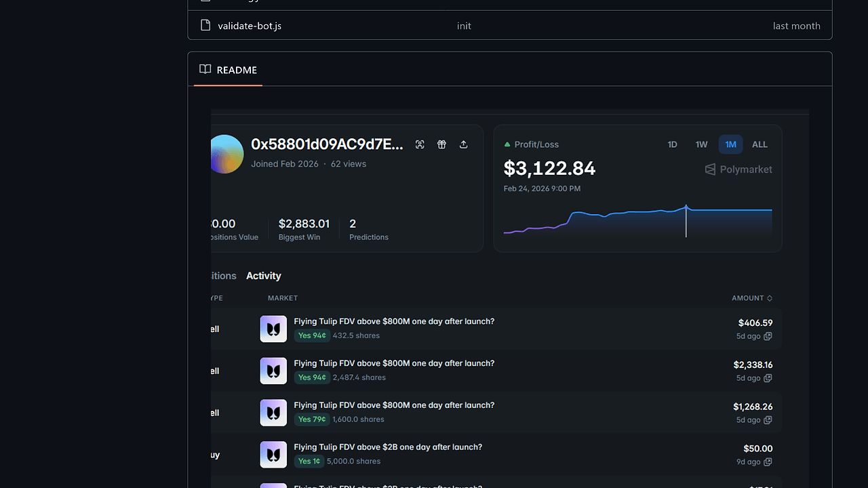Screen dimensions: 868x488
Task: Click the green Profit/Loss triangle indicator
Action: point(507,144)
